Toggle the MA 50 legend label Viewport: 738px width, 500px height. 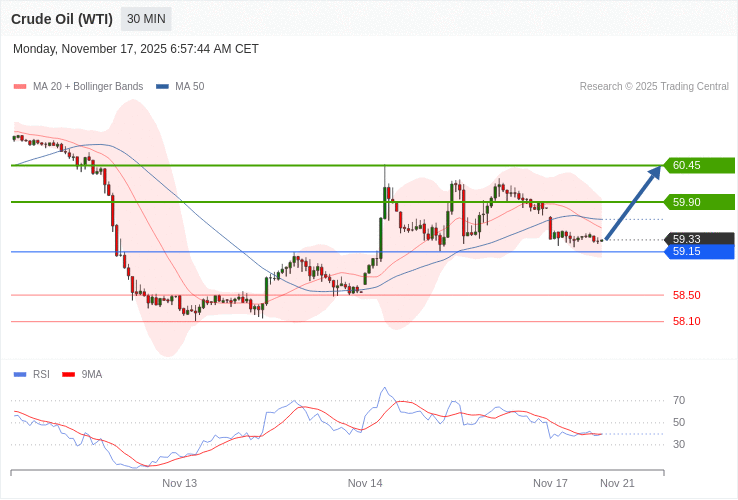pyautogui.click(x=189, y=87)
